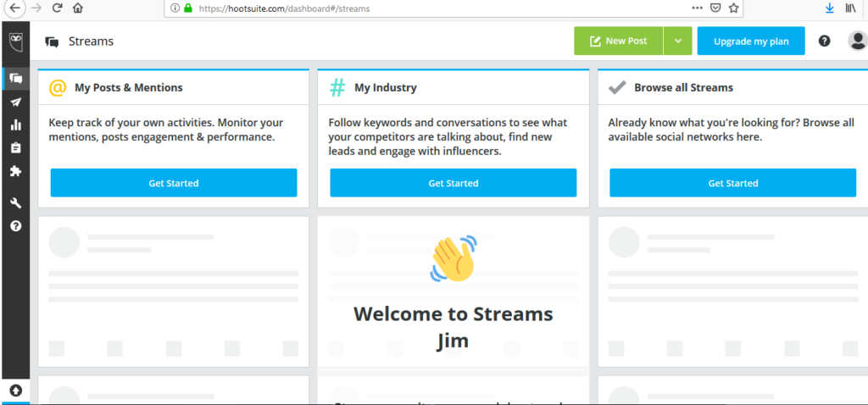Click the gray checkmark icon
Screen dimensions: 868x405
617,87
